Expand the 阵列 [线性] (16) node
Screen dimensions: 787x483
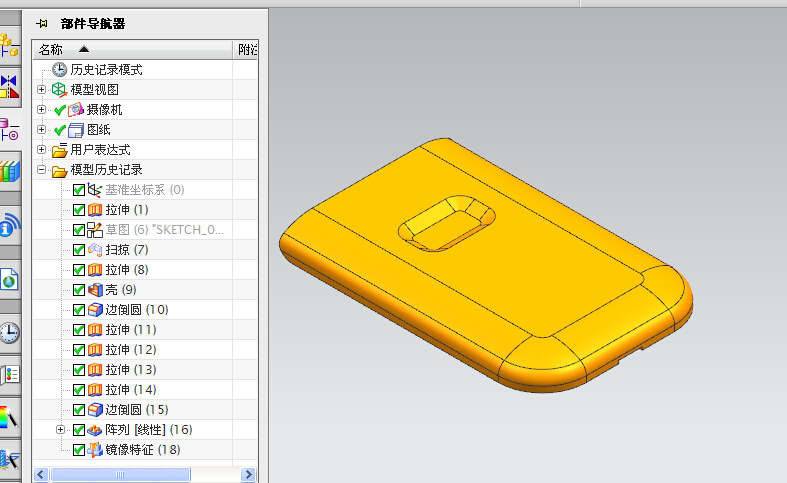point(60,430)
